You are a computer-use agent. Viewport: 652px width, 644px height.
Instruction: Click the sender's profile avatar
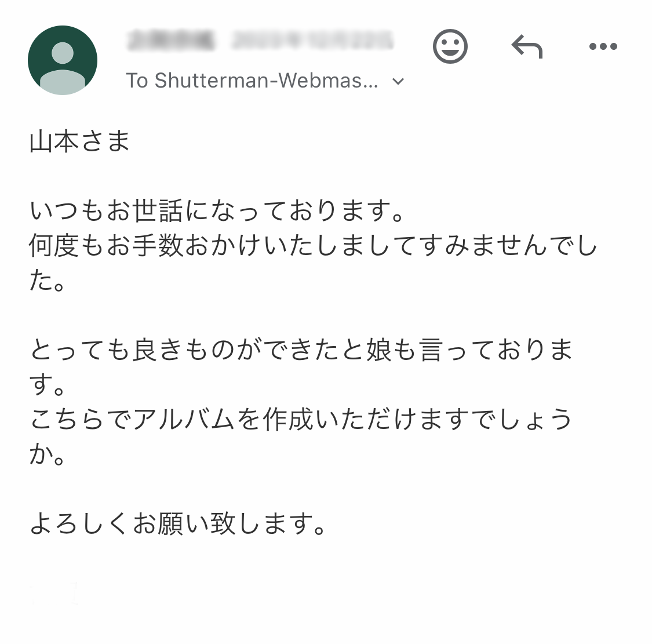63,60
